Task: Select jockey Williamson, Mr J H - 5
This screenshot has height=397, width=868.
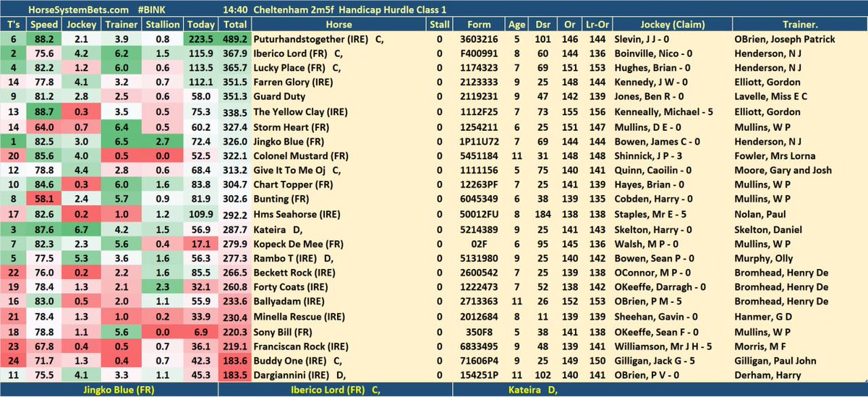Action: [x=662, y=346]
